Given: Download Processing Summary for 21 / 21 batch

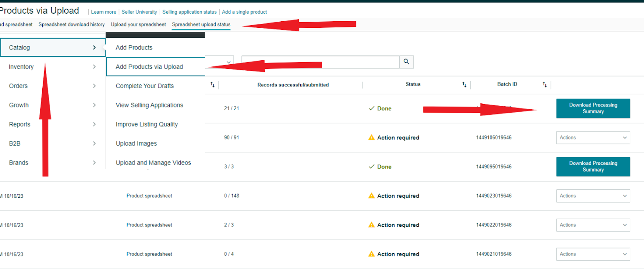Looking at the screenshot, I should pyautogui.click(x=593, y=108).
